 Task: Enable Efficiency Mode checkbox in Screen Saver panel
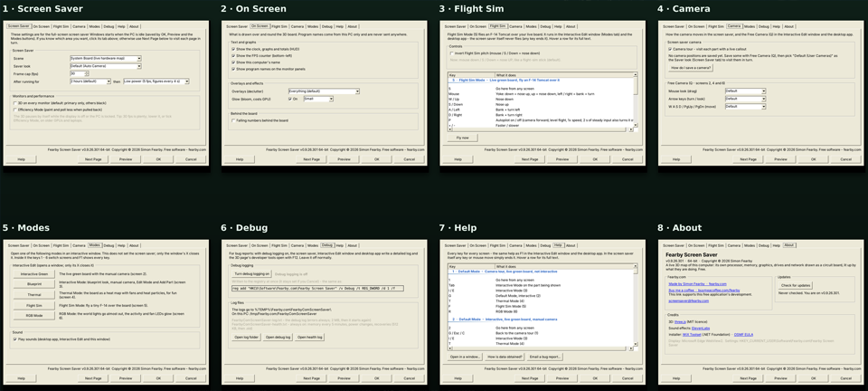[x=14, y=110]
